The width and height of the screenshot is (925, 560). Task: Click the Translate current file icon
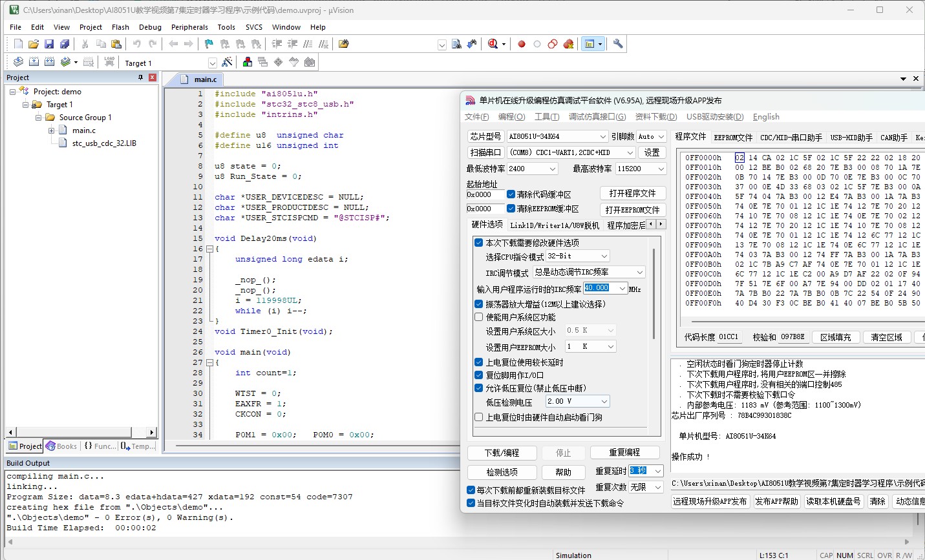click(x=18, y=62)
